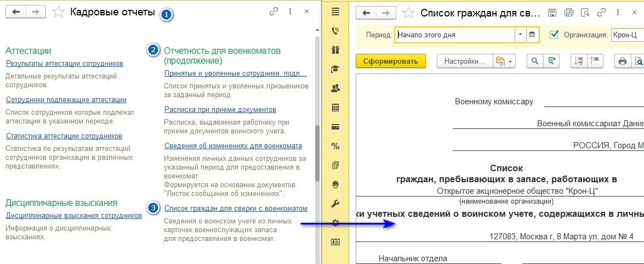Open print preview icon in report title bar
The height and width of the screenshot is (264, 644).
click(585, 12)
